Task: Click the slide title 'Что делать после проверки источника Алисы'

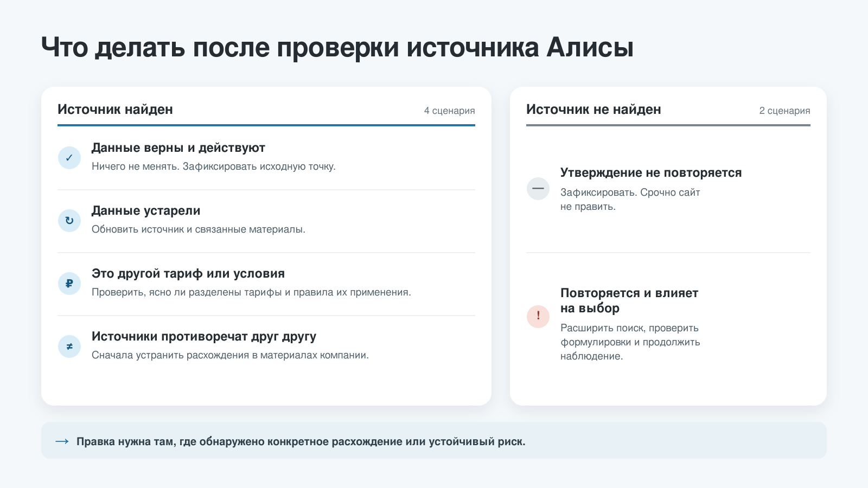Action: [x=337, y=47]
